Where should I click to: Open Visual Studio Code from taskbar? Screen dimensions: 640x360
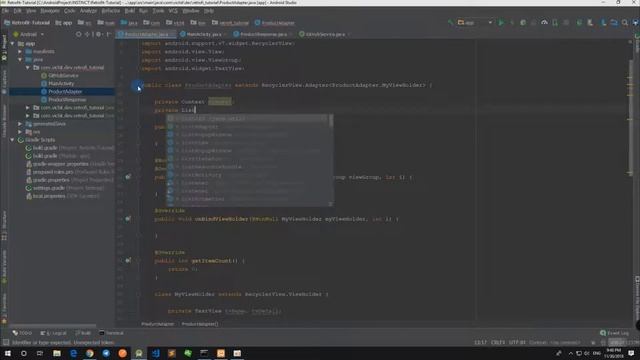[x=156, y=353]
